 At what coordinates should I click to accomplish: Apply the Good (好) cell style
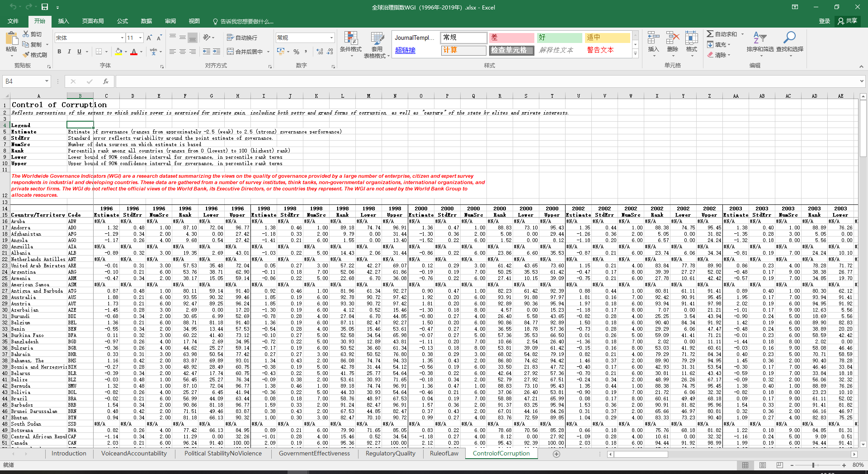tap(560, 38)
